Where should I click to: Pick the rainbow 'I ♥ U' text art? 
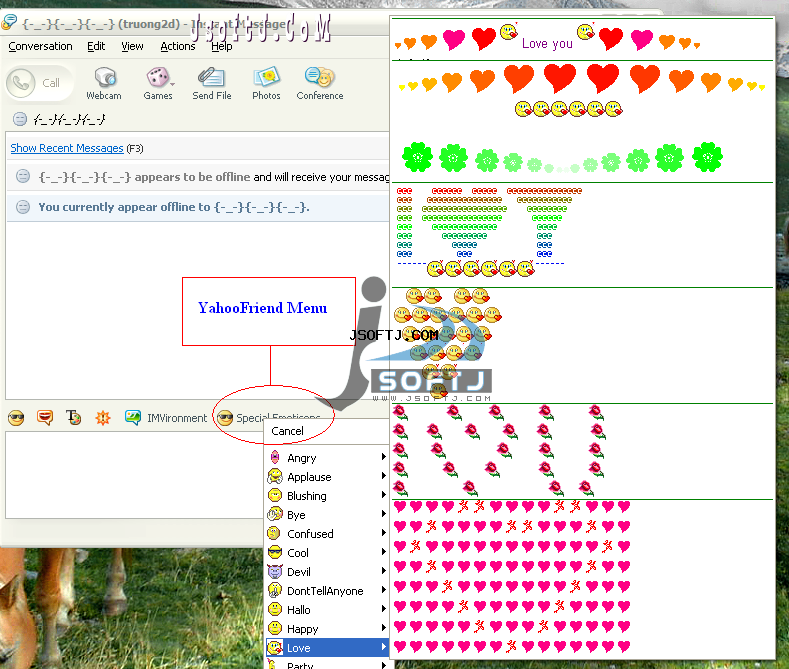[489, 232]
